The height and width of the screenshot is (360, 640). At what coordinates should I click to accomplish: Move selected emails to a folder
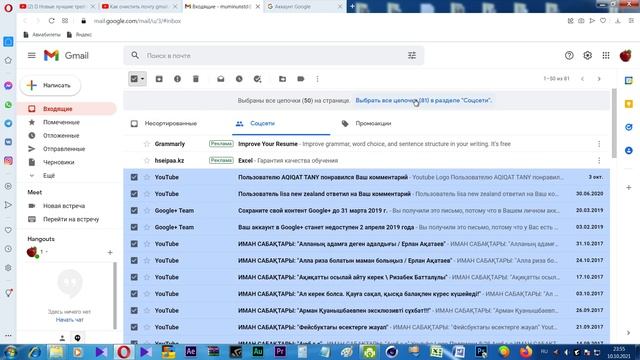[282, 79]
